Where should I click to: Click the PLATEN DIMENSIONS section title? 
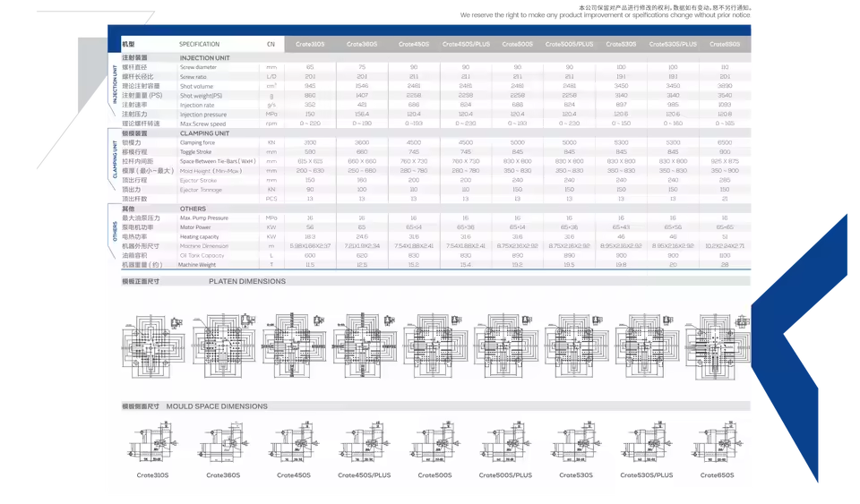(x=247, y=282)
